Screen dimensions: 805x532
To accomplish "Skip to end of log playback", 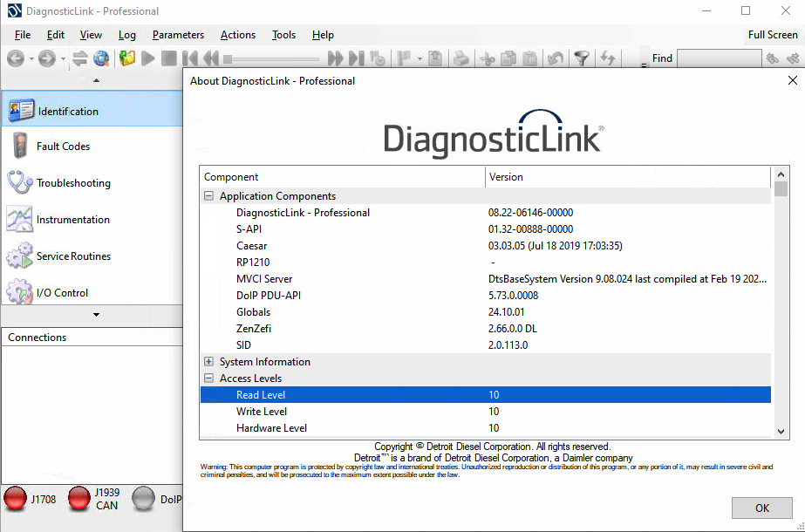I will point(357,58).
